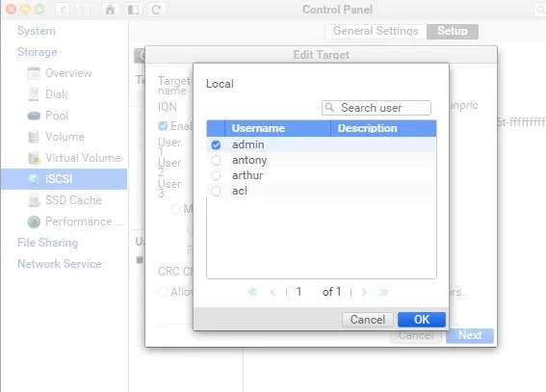The width and height of the screenshot is (546, 392).
Task: Click the home icon in toolbar
Action: tap(110, 10)
